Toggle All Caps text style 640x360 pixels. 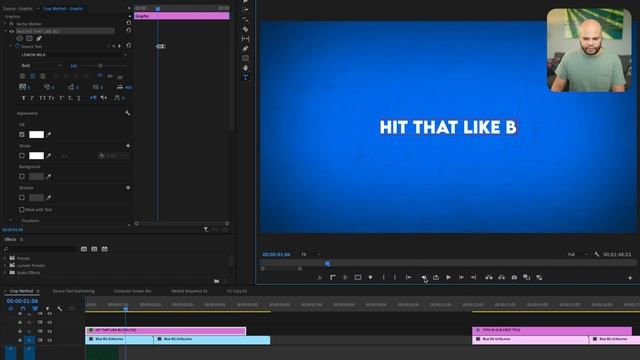pyautogui.click(x=42, y=98)
